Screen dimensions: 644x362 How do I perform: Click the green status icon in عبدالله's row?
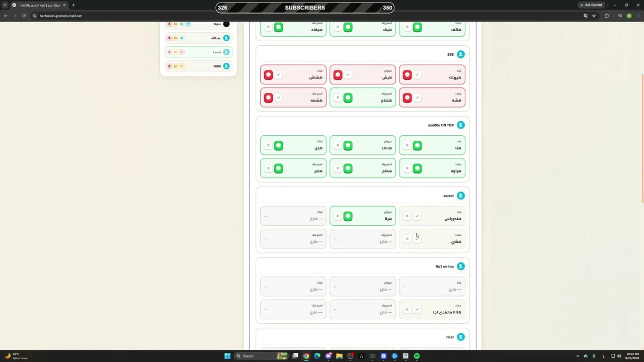click(x=182, y=38)
